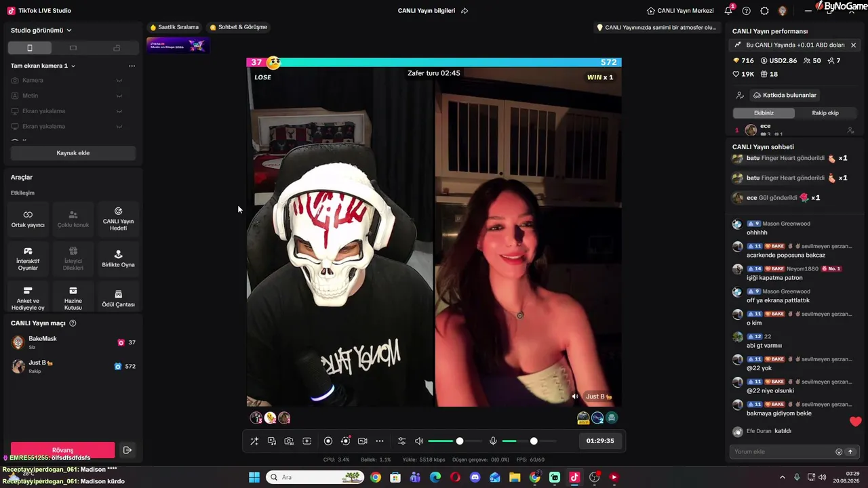Open CANLI Yayın Merkezi

click(680, 11)
